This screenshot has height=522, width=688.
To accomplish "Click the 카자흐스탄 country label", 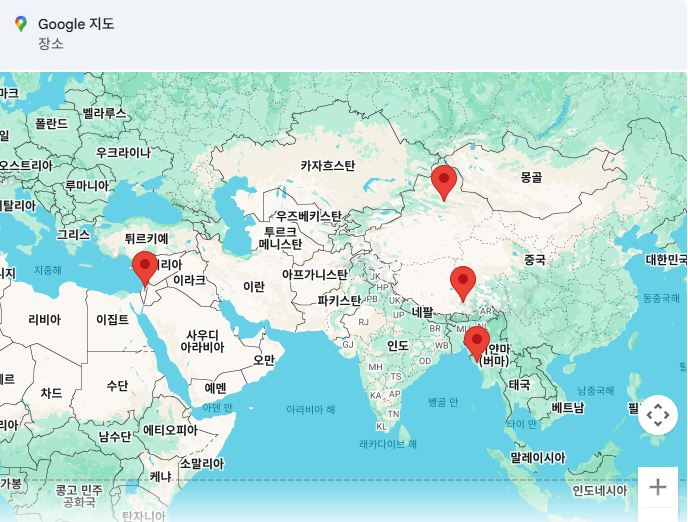I will pyautogui.click(x=328, y=166).
